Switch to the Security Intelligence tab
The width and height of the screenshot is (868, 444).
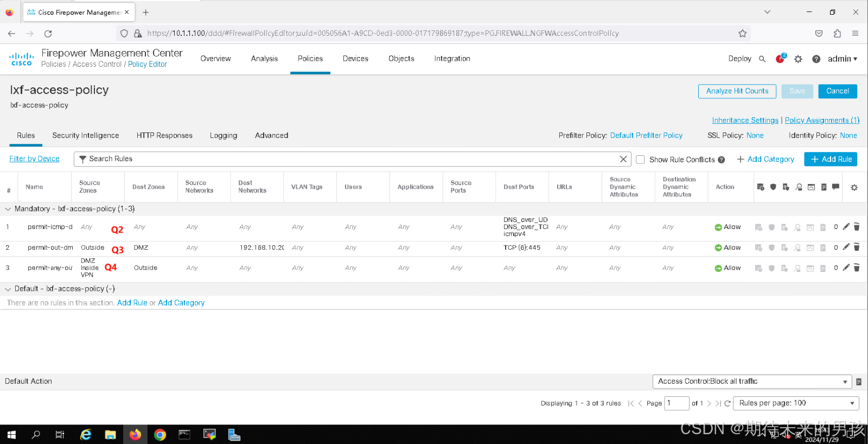click(x=86, y=136)
